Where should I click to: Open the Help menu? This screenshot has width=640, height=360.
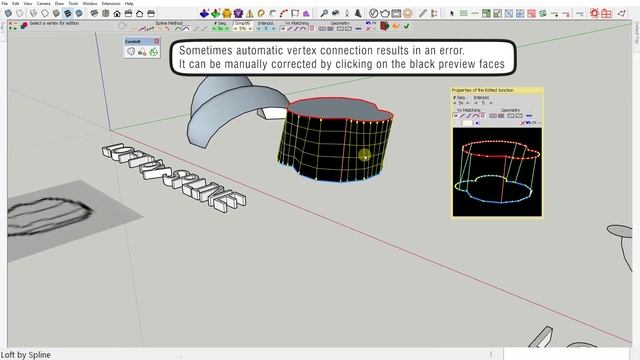[x=129, y=3]
